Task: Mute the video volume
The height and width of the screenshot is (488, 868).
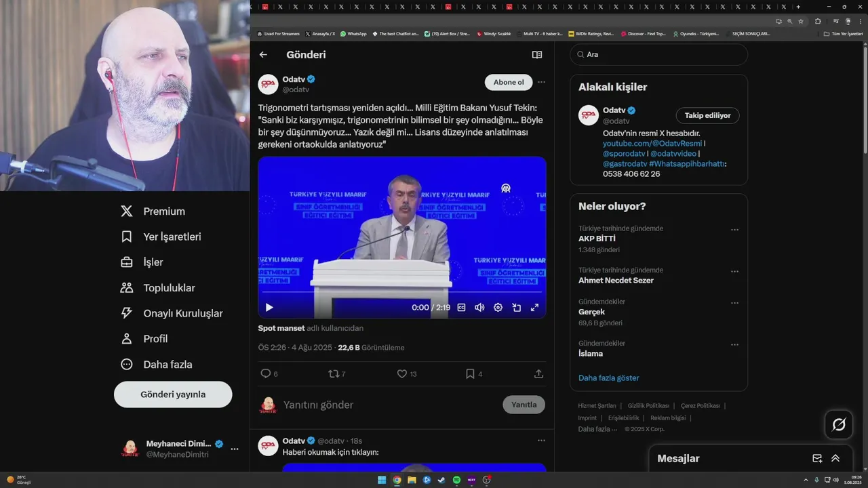Action: coord(479,307)
